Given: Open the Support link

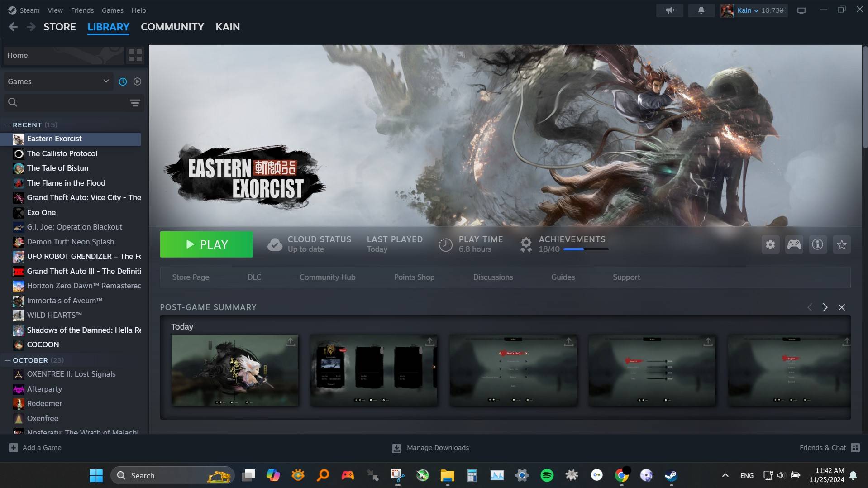Looking at the screenshot, I should 626,277.
